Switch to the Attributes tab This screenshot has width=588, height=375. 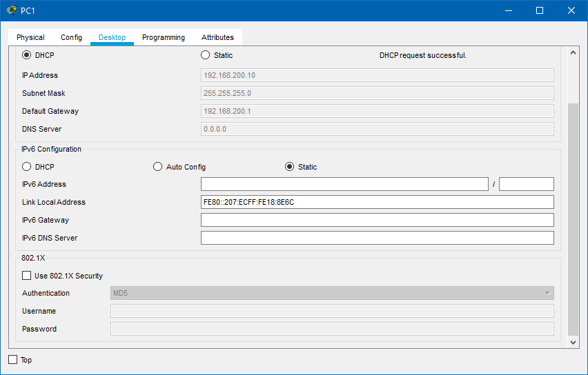coord(217,37)
